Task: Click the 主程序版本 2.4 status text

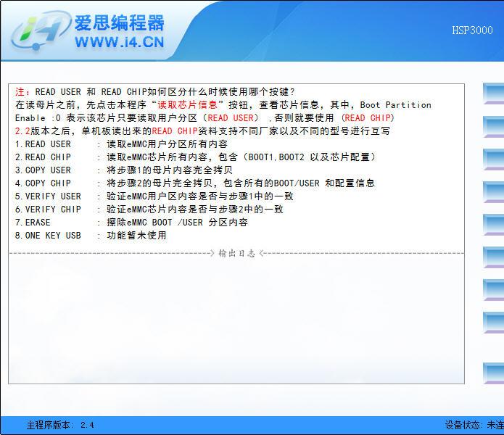Action: [x=60, y=425]
